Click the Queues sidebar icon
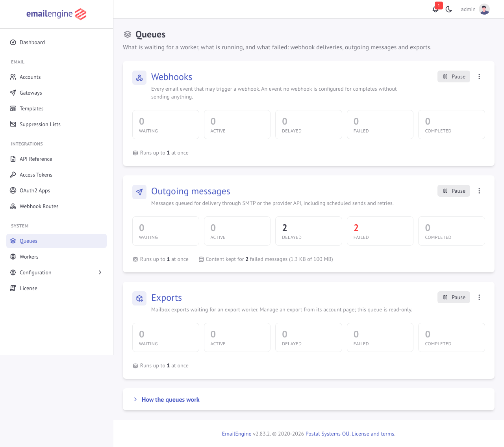 click(x=13, y=241)
